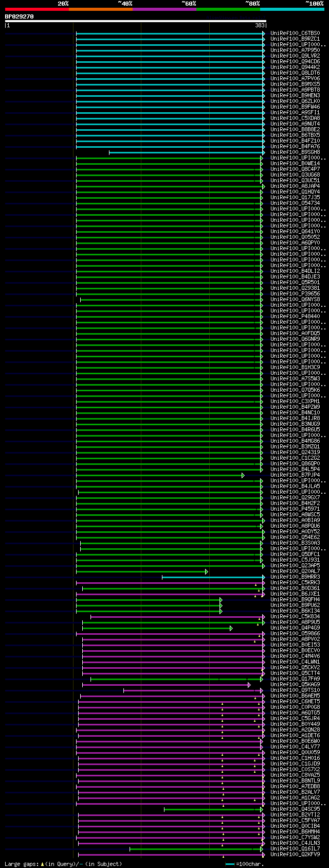
Task: Select the UniRef100_B9MXS5 entry
Action: pos(295,84)
